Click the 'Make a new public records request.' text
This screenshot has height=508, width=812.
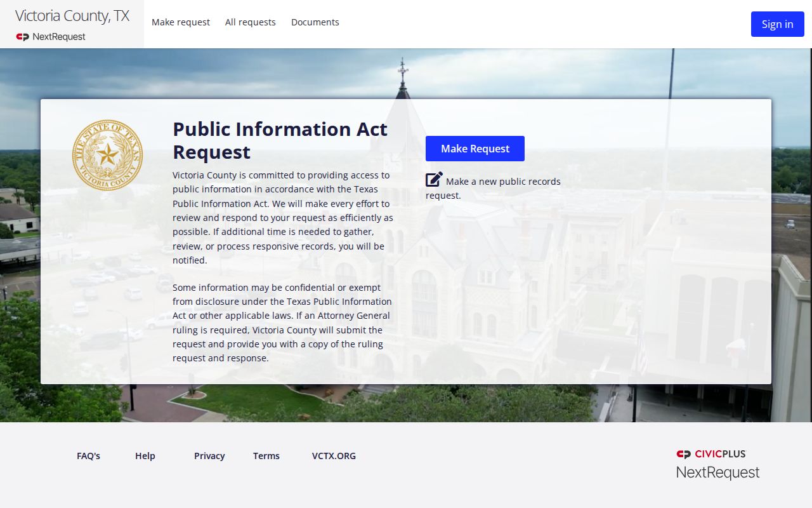(x=493, y=189)
